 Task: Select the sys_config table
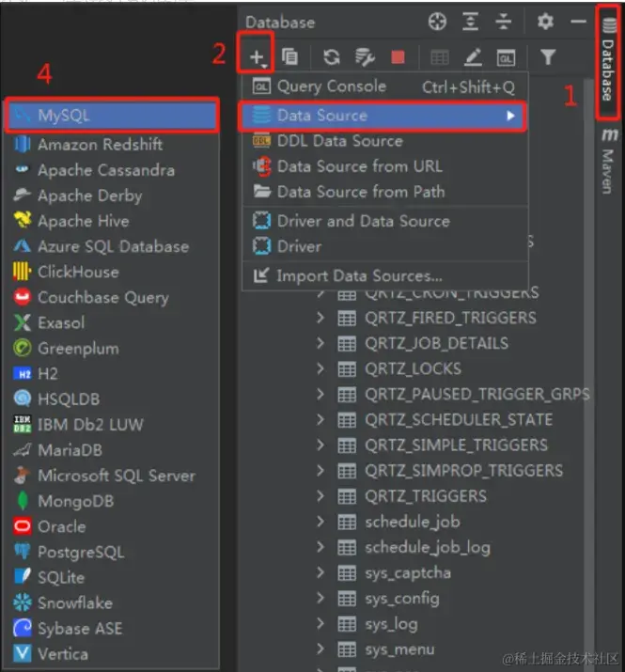click(x=402, y=599)
